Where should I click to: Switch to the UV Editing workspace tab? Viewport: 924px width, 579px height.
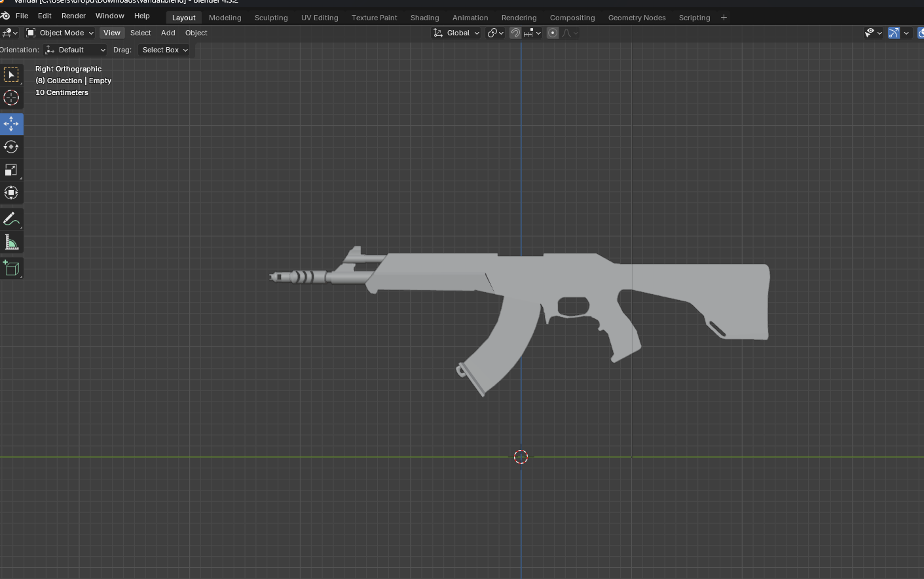click(320, 18)
